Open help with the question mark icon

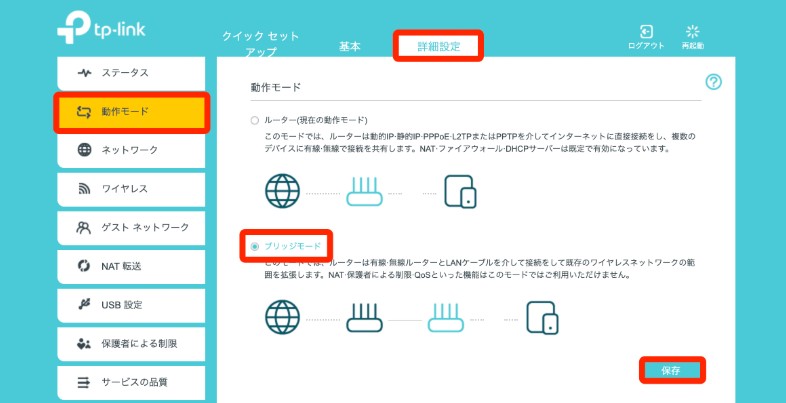point(713,82)
